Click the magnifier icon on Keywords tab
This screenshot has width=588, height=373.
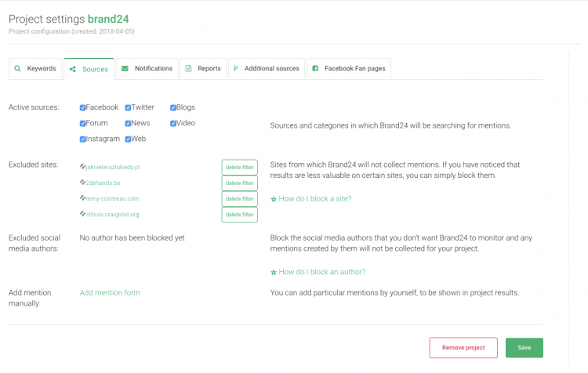17,69
